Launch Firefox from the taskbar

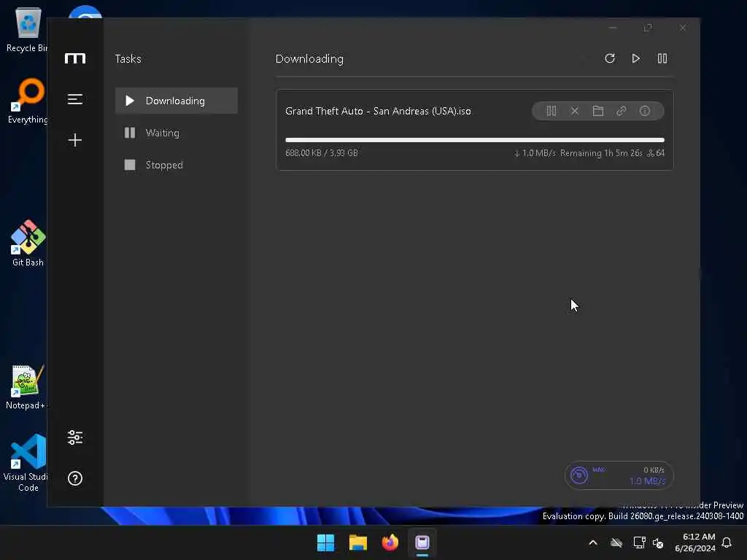point(390,542)
